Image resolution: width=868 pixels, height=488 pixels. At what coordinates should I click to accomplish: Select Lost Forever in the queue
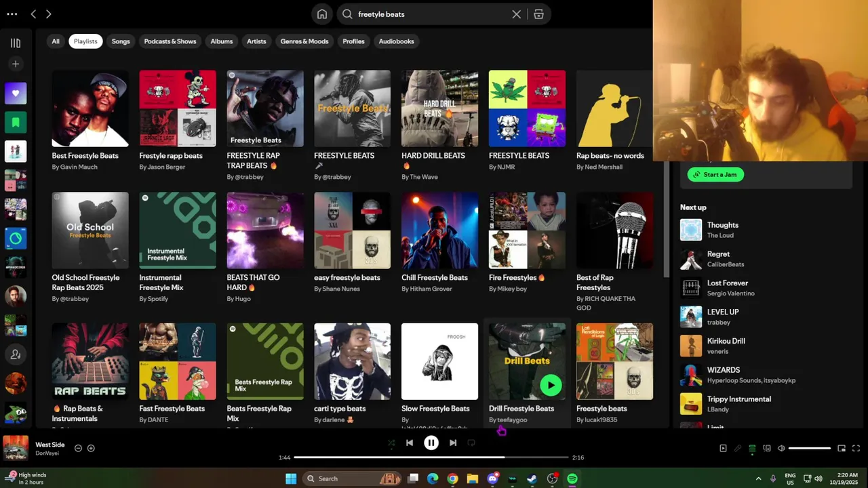click(766, 288)
